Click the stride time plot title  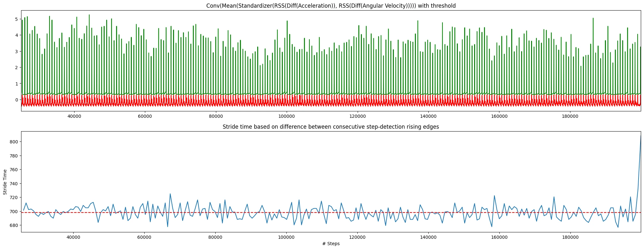(x=331, y=127)
